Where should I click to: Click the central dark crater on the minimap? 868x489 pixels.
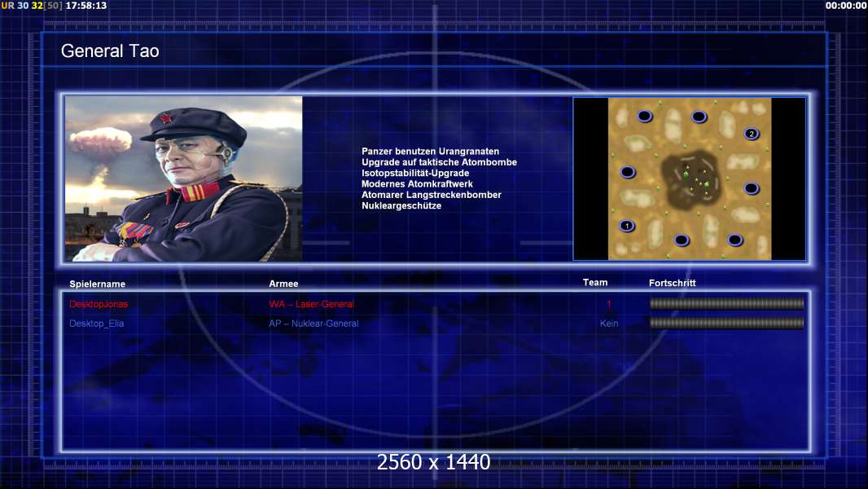point(691,179)
